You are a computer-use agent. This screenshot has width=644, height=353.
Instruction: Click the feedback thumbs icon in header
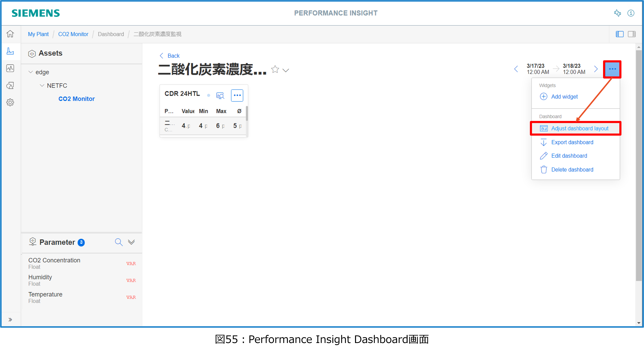point(618,13)
